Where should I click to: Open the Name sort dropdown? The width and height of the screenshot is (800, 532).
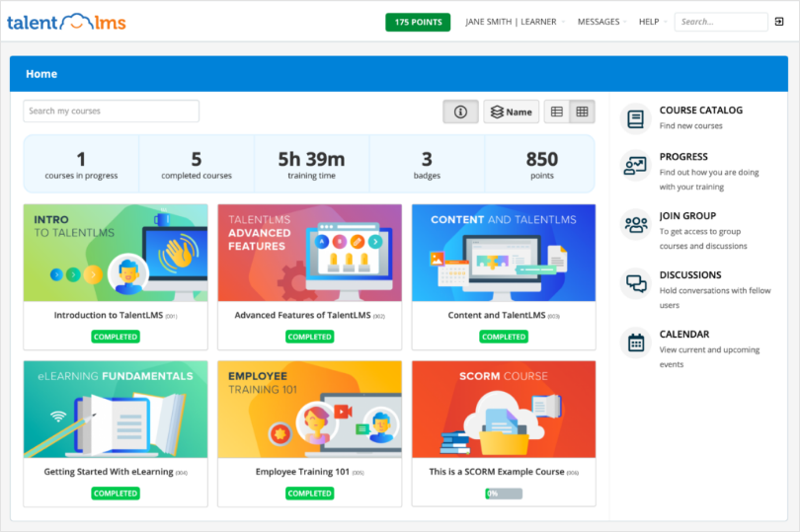511,112
